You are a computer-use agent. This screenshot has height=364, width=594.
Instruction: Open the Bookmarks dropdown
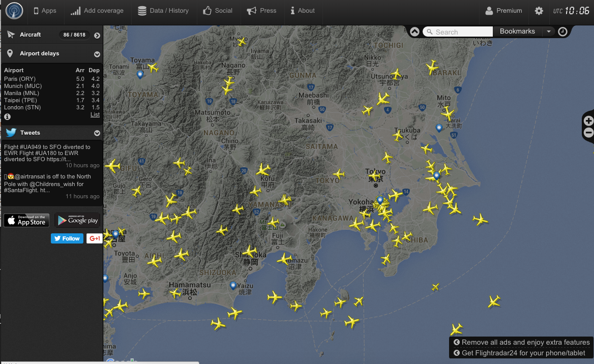[x=548, y=32]
